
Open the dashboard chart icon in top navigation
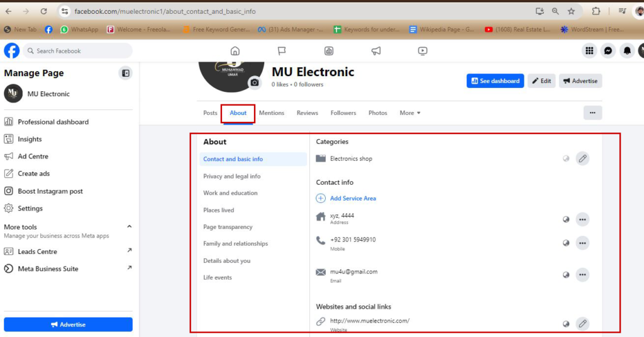pos(328,51)
